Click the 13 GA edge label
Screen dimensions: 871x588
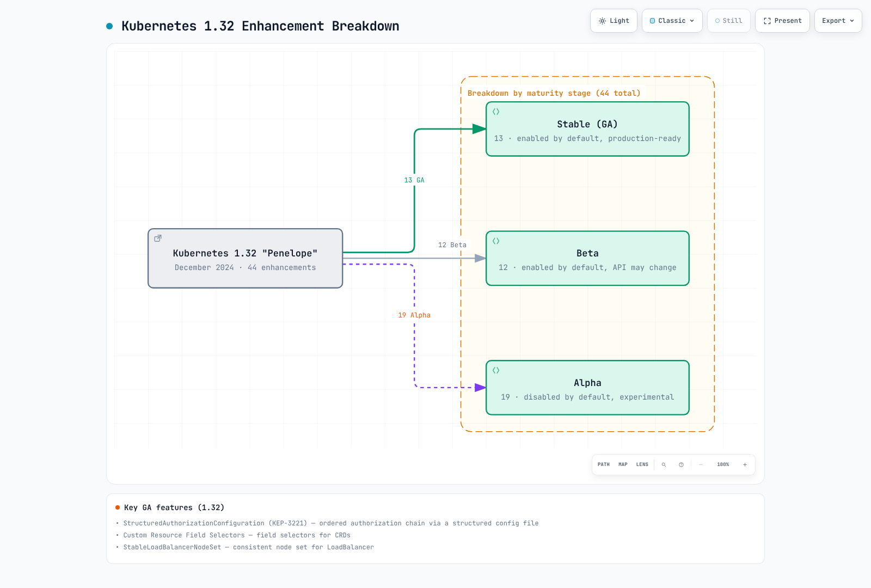pyautogui.click(x=414, y=180)
